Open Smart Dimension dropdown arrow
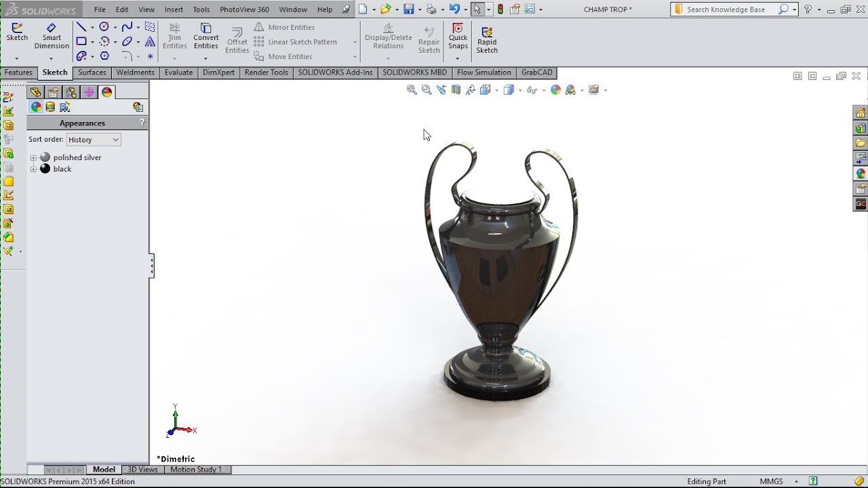The width and height of the screenshot is (868, 488). 52,58
